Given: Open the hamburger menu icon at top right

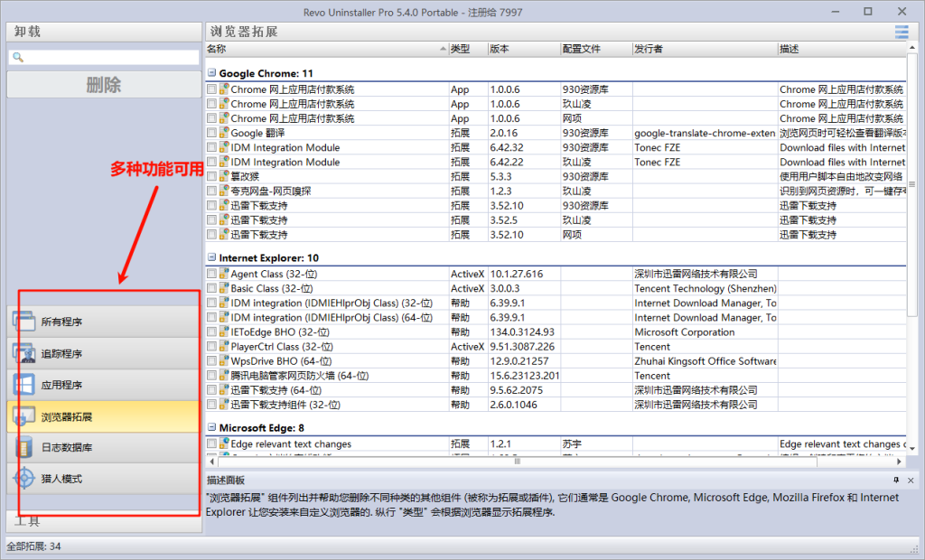Looking at the screenshot, I should [901, 33].
